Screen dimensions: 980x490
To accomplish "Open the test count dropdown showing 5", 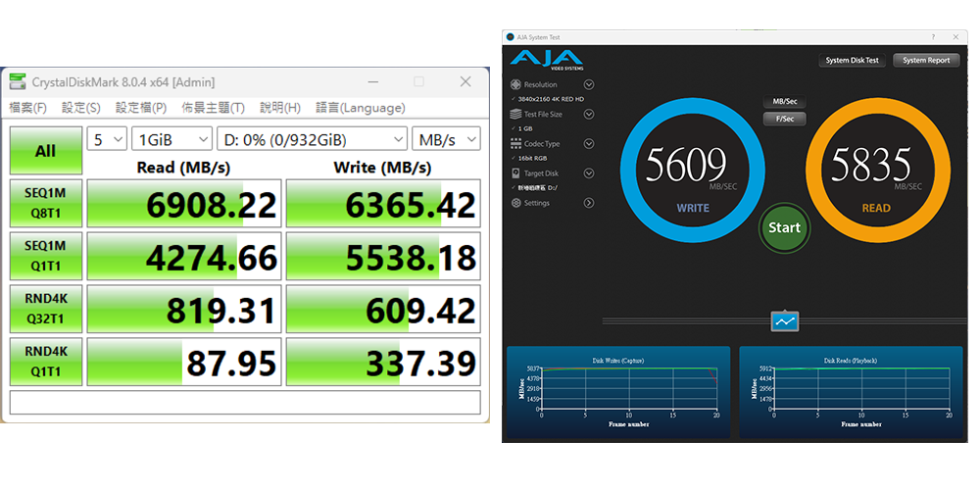I will [x=107, y=139].
